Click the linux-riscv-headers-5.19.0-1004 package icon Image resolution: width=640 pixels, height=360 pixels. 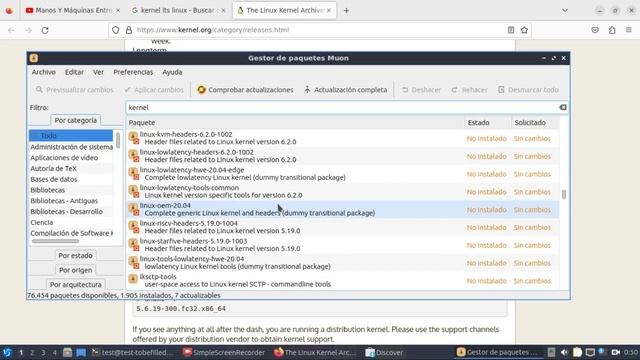(x=133, y=227)
